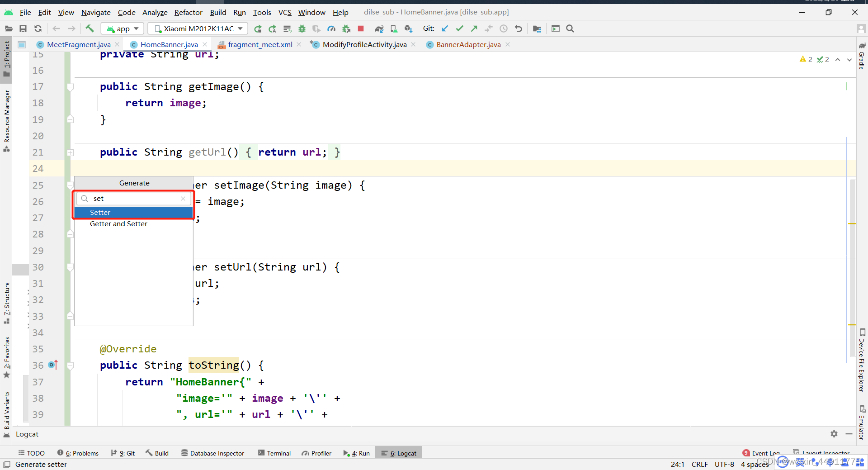Open the Run tool window
868x470 pixels.
pyautogui.click(x=356, y=453)
